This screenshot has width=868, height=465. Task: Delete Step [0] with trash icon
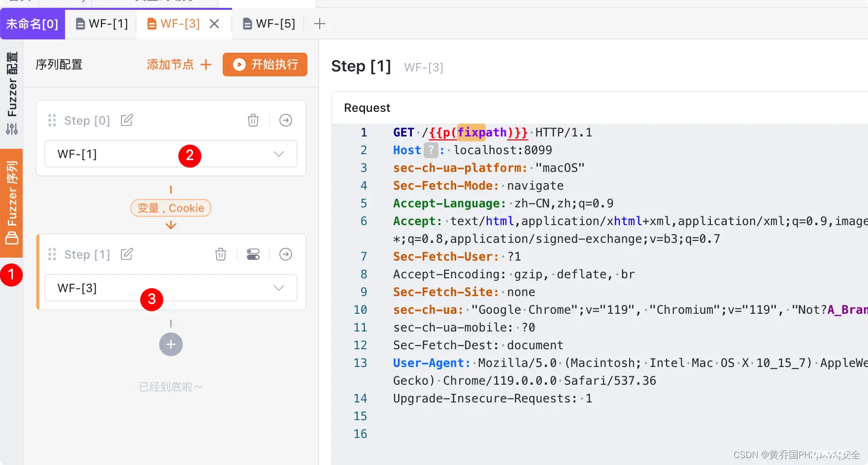pyautogui.click(x=253, y=120)
